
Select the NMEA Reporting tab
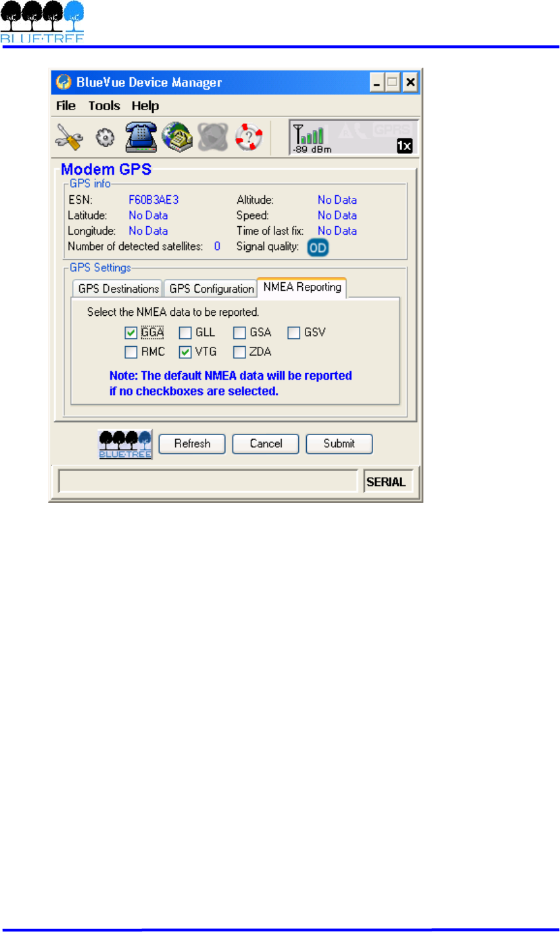pyautogui.click(x=302, y=287)
